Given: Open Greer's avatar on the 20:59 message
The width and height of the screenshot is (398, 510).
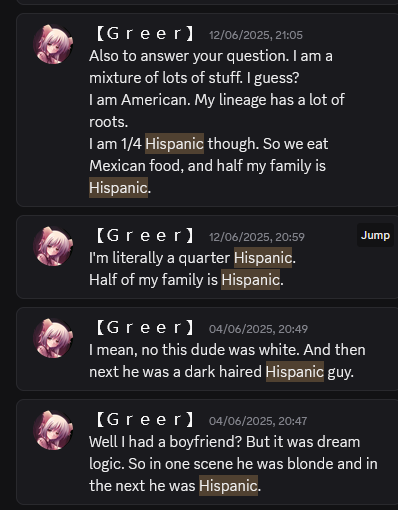Looking at the screenshot, I should click(53, 246).
